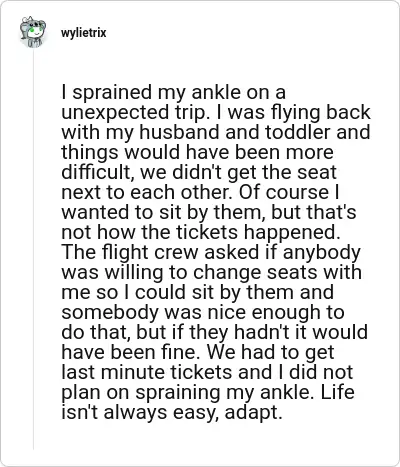Click the word 'husband' in the comment text

[180, 132]
